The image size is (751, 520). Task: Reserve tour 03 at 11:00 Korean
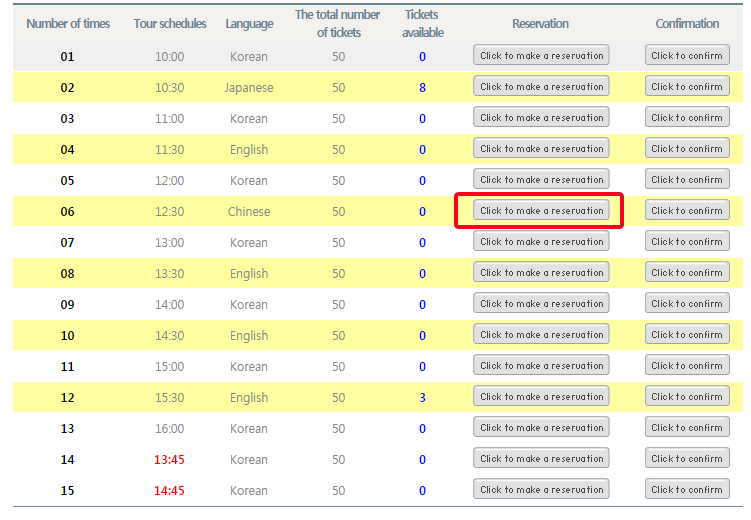pyautogui.click(x=541, y=117)
